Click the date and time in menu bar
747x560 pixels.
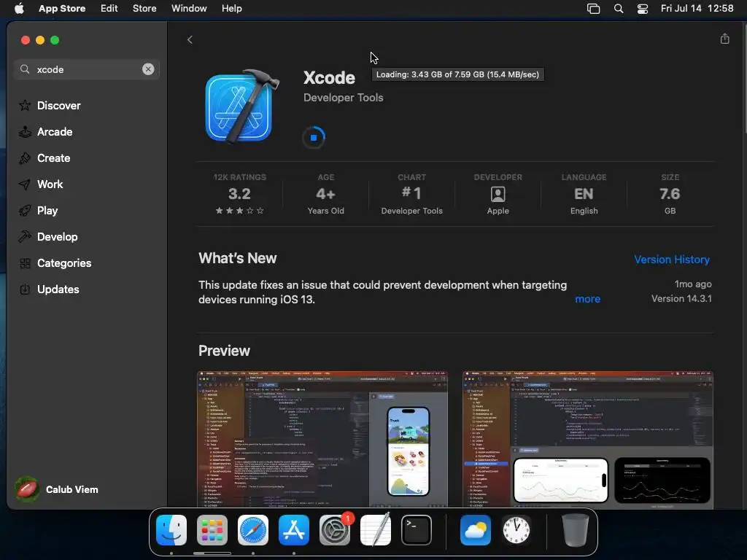(x=697, y=8)
